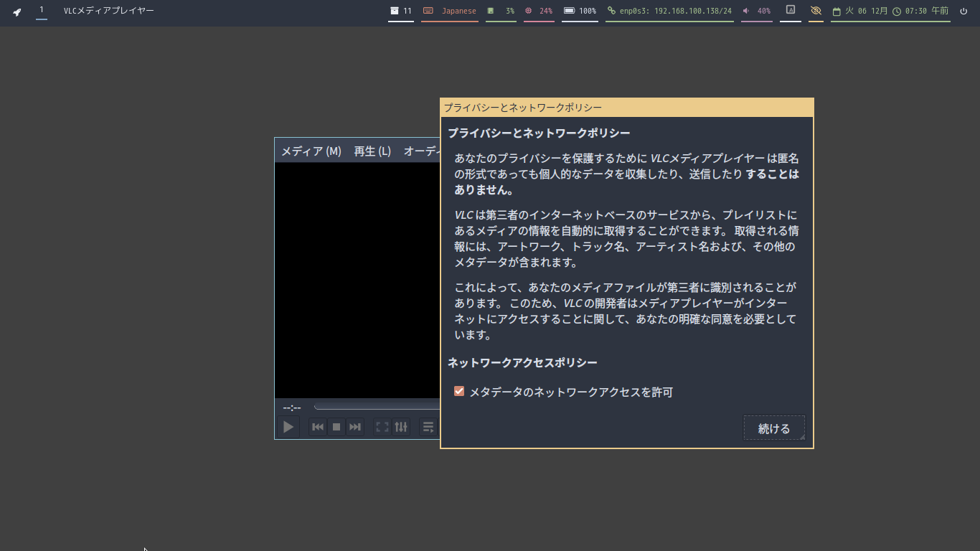Open the メディア (M) menu
The height and width of the screenshot is (551, 980).
point(311,151)
